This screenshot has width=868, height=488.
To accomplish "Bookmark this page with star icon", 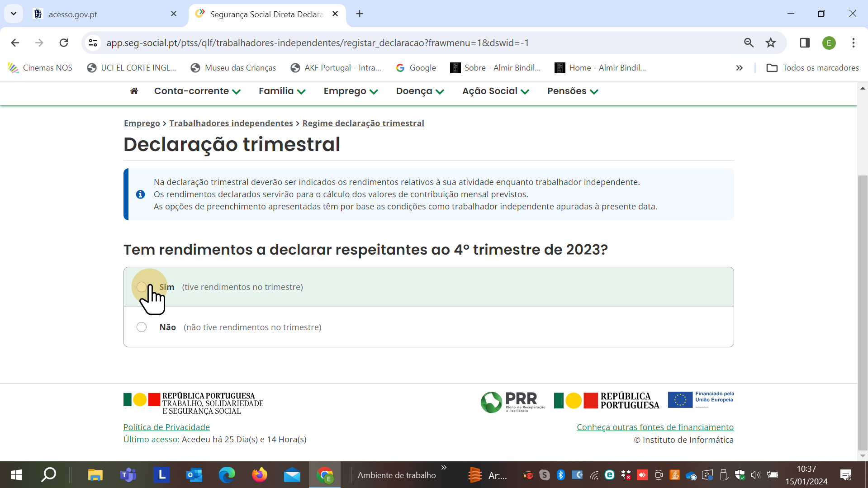I will pyautogui.click(x=771, y=43).
